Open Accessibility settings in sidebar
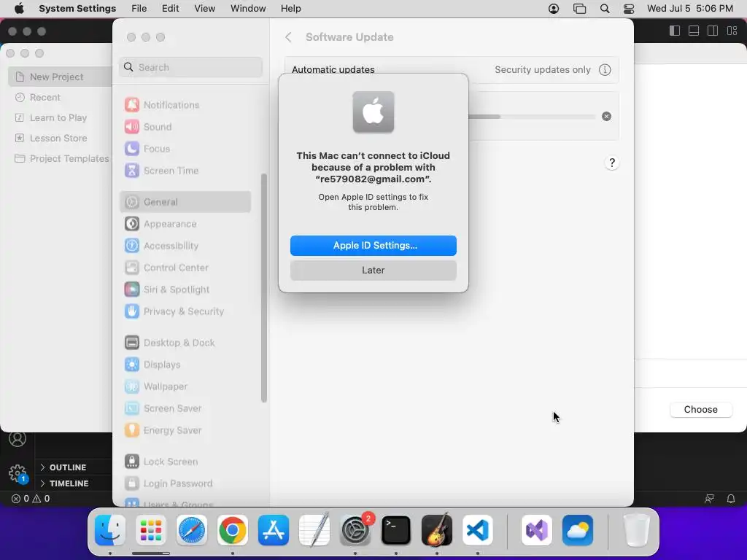This screenshot has width=747, height=560. pos(185,246)
